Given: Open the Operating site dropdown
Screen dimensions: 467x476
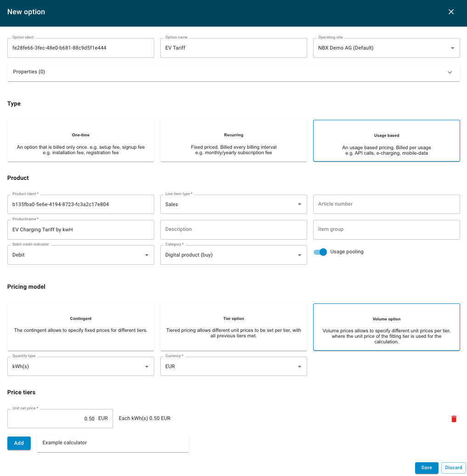Looking at the screenshot, I should 386,48.
